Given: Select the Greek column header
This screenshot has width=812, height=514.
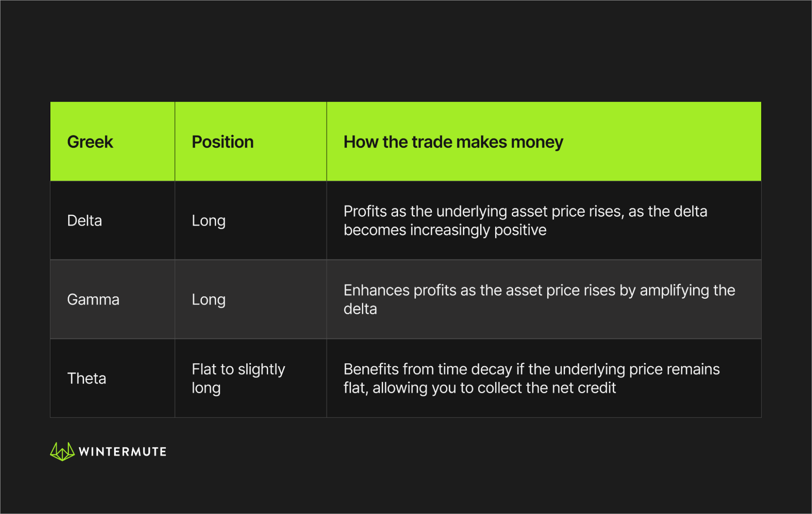Looking at the screenshot, I should [x=90, y=142].
